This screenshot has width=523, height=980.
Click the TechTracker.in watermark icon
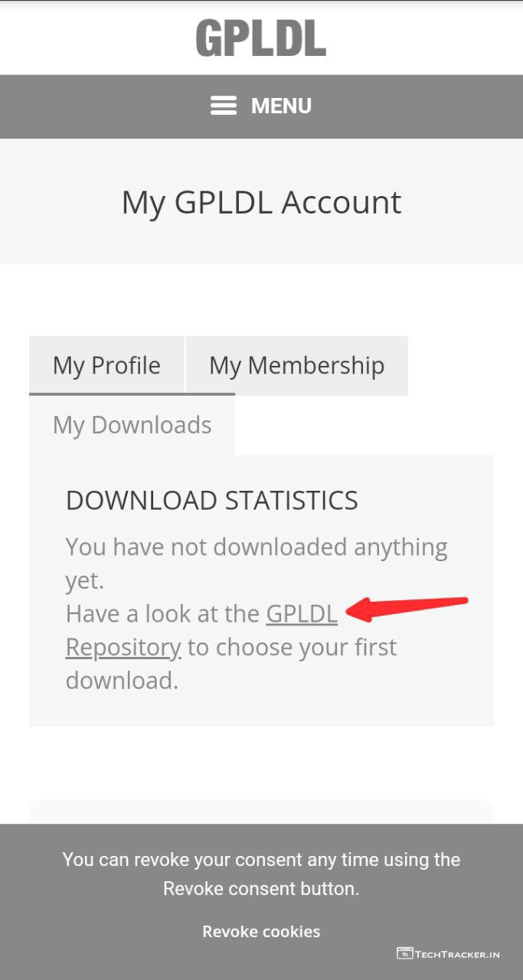404,953
